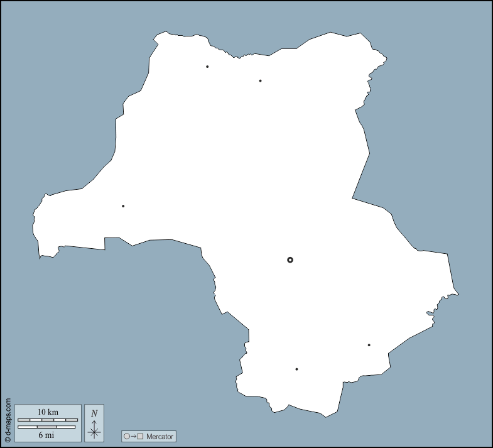Click the ringed capital city marker
Viewport: 493px width, 448px height.
[290, 260]
